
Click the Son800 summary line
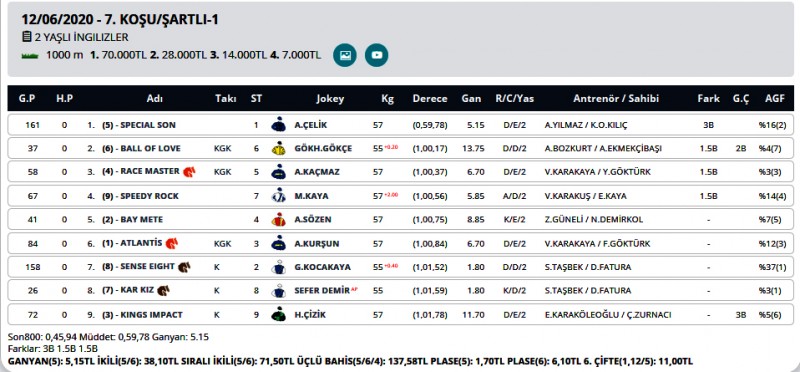[109, 337]
